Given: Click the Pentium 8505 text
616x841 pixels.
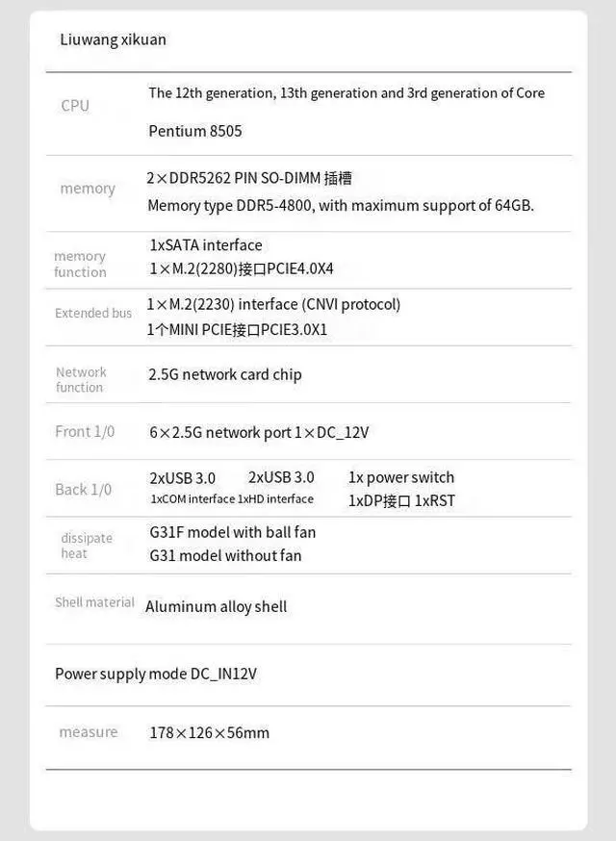Looking at the screenshot, I should tap(195, 131).
